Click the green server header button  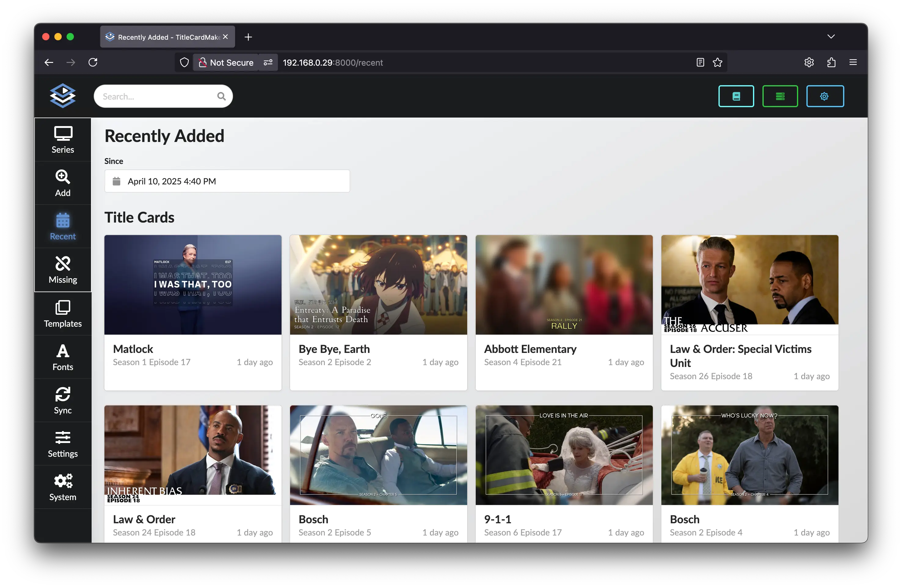point(780,96)
